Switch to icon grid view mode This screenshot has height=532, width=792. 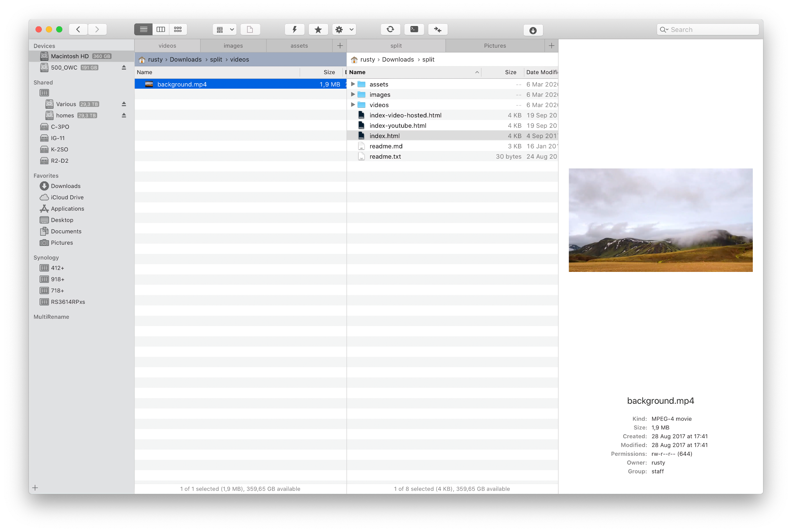pyautogui.click(x=178, y=29)
